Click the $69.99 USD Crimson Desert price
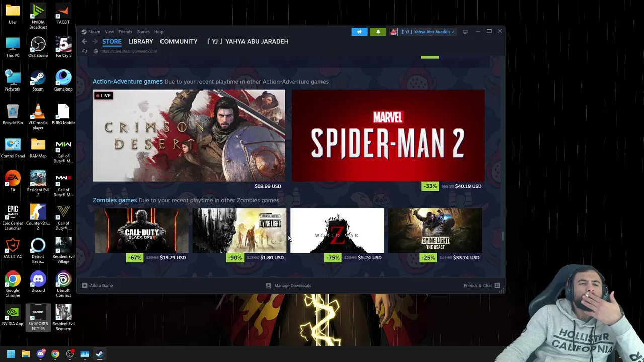644x362 pixels. [x=268, y=186]
